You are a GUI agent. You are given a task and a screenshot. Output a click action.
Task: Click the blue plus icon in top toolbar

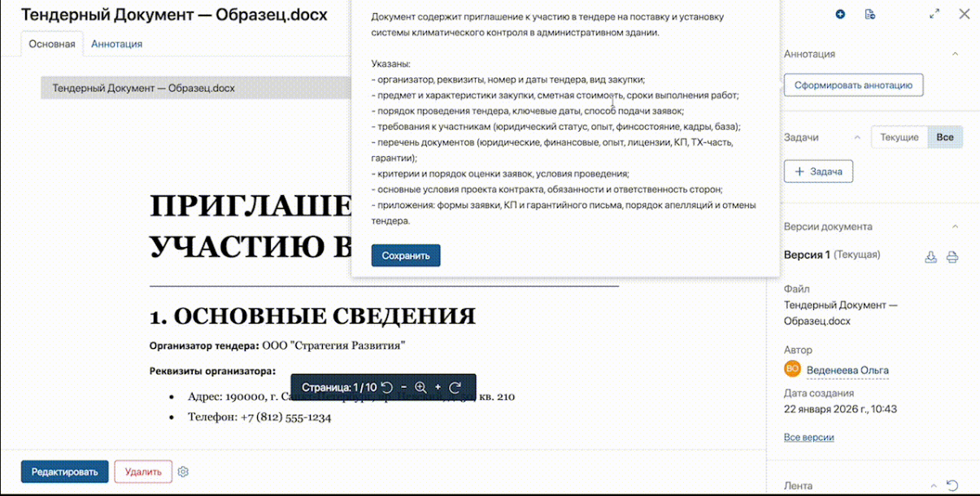tap(840, 14)
